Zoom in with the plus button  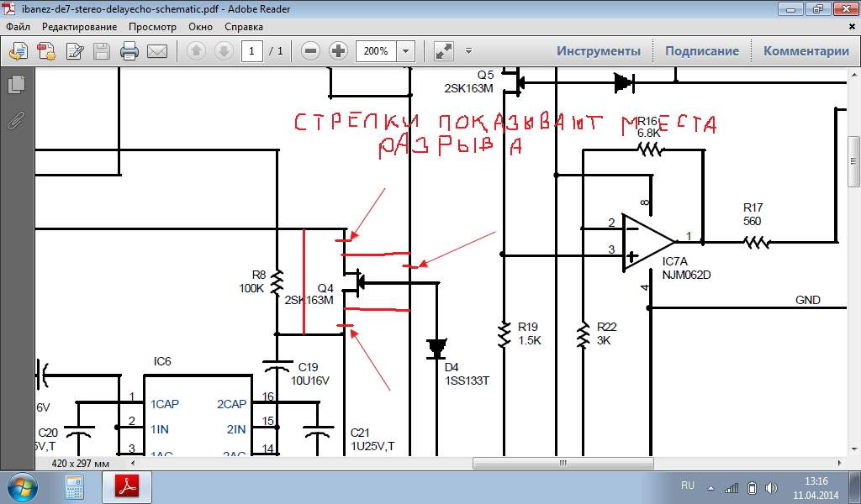[338, 51]
